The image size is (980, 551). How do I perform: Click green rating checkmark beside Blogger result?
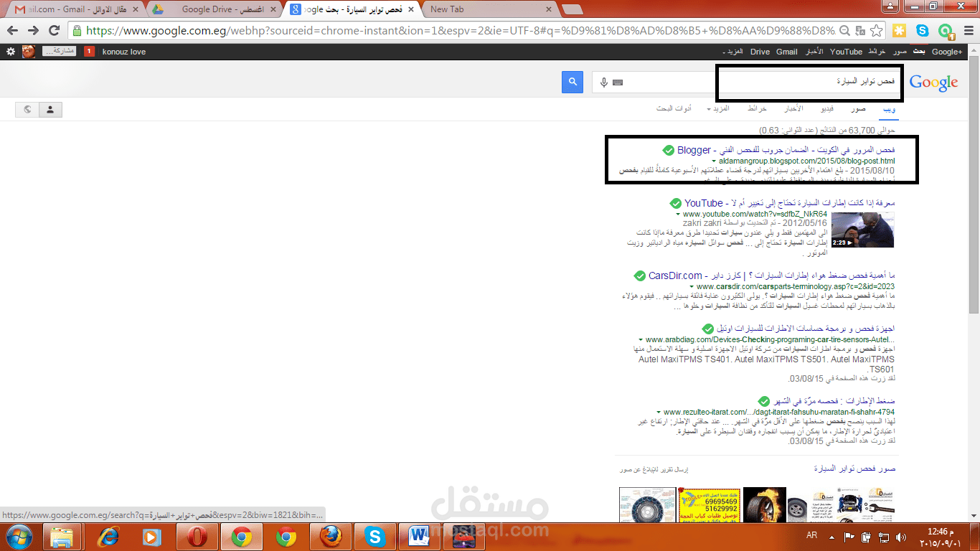pos(669,150)
